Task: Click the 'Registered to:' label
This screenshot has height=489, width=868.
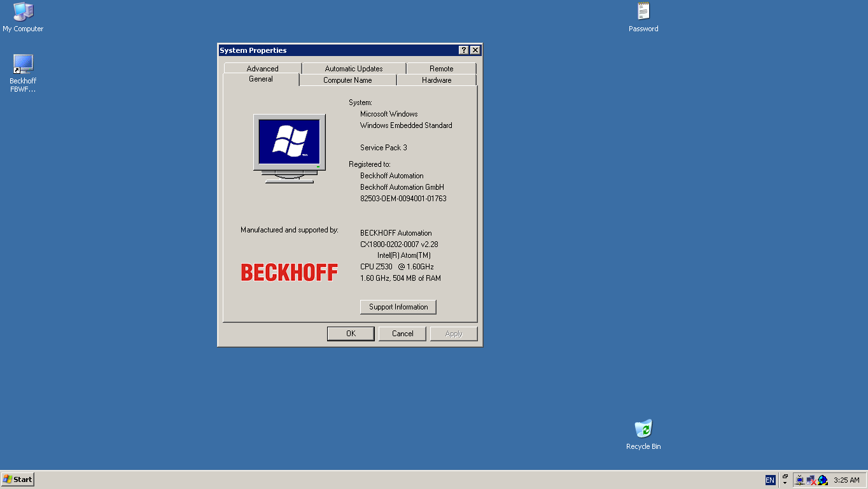Action: click(x=370, y=164)
